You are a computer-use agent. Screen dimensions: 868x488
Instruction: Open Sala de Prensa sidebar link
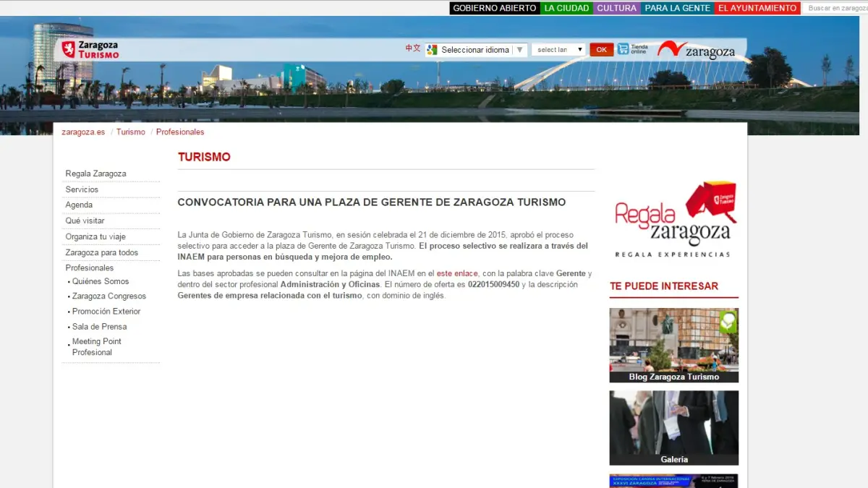point(99,327)
